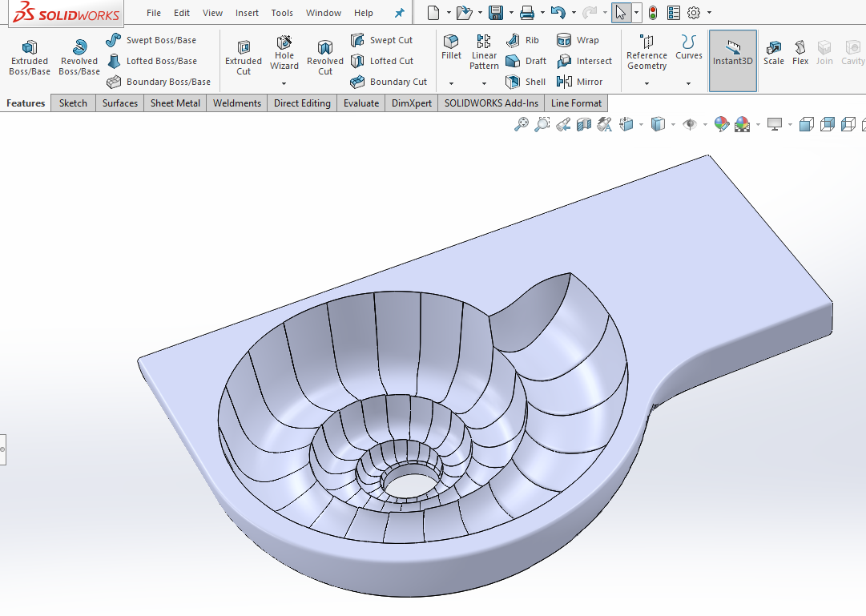Launch the Flex tool
866x616 pixels.
(800, 54)
